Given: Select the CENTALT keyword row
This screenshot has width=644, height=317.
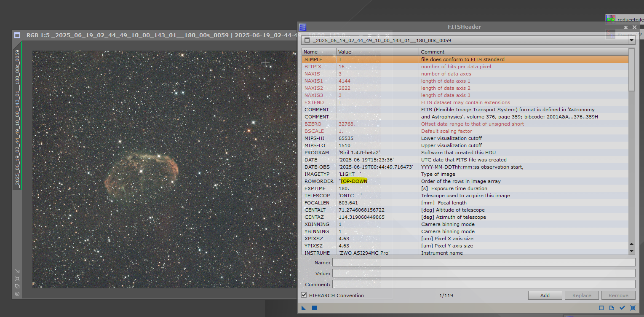Looking at the screenshot, I should pos(465,210).
